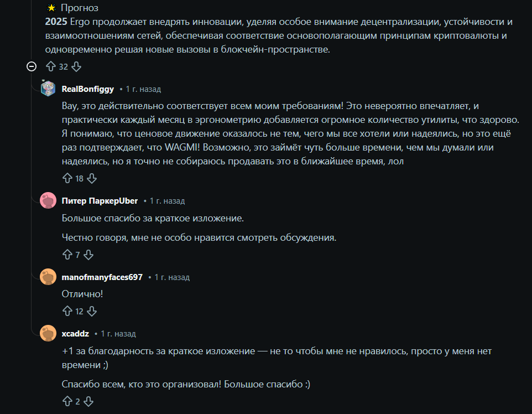
Task: Downvote RealBonfiggy's comment
Action: (91, 178)
